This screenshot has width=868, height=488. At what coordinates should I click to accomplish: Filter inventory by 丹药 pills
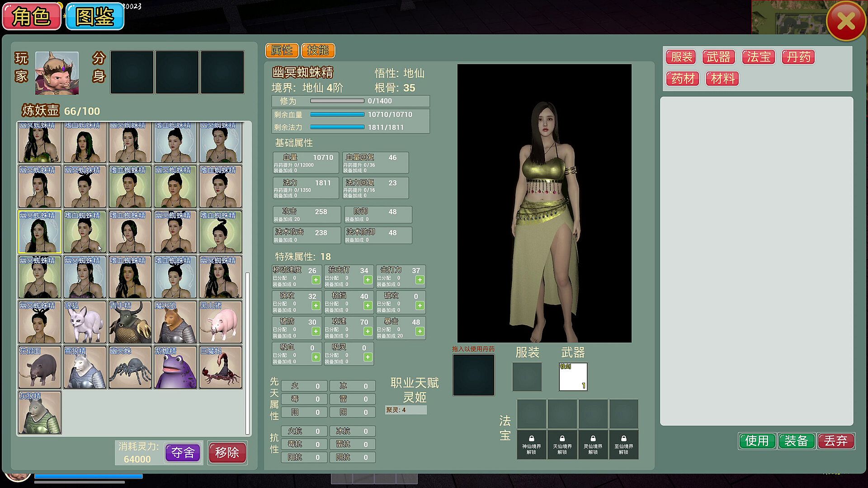(x=798, y=57)
